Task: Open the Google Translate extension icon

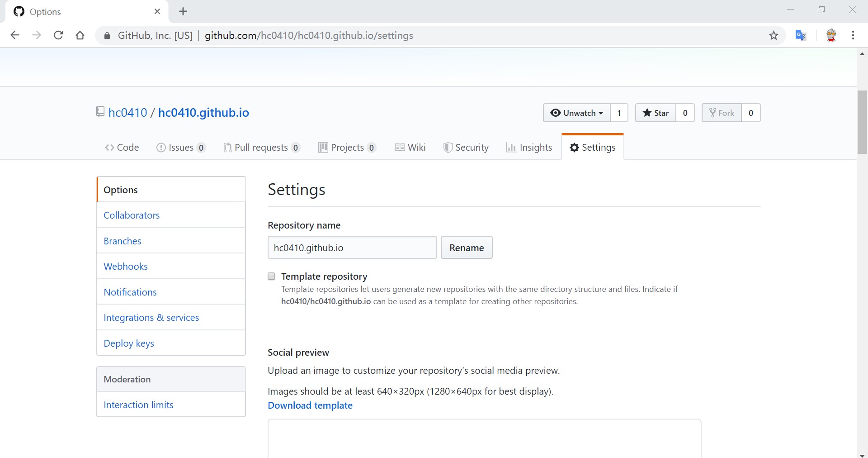Action: [x=801, y=35]
